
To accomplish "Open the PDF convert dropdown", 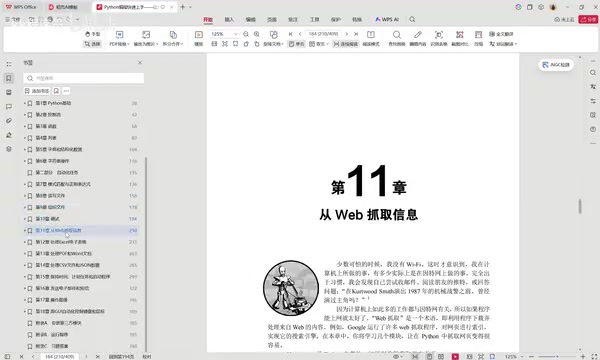I will 119,44.
